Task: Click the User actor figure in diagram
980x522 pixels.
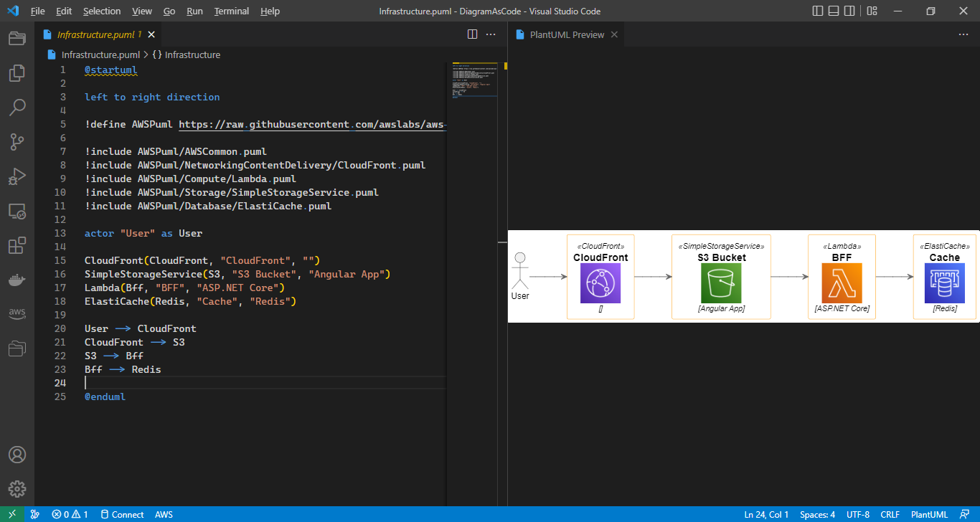Action: pos(521,271)
